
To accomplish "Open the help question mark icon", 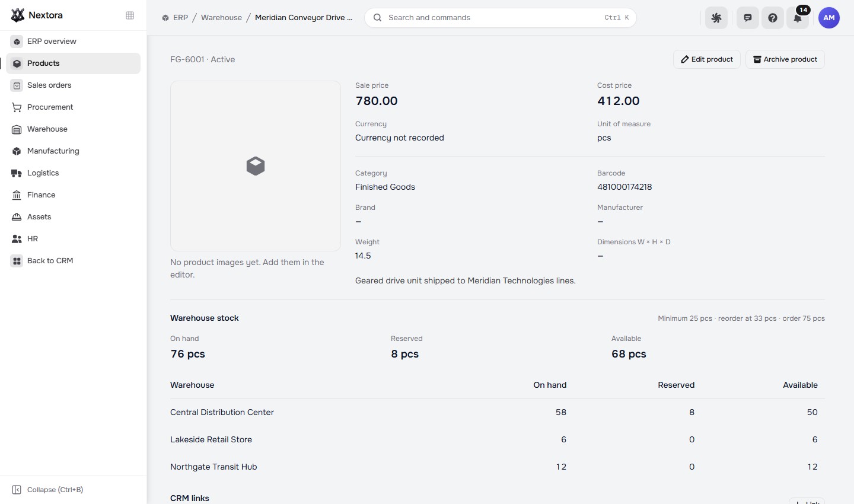I will 773,18.
